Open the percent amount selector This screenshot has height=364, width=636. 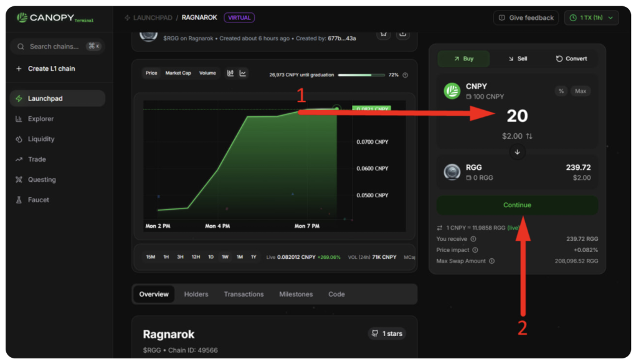[561, 91]
